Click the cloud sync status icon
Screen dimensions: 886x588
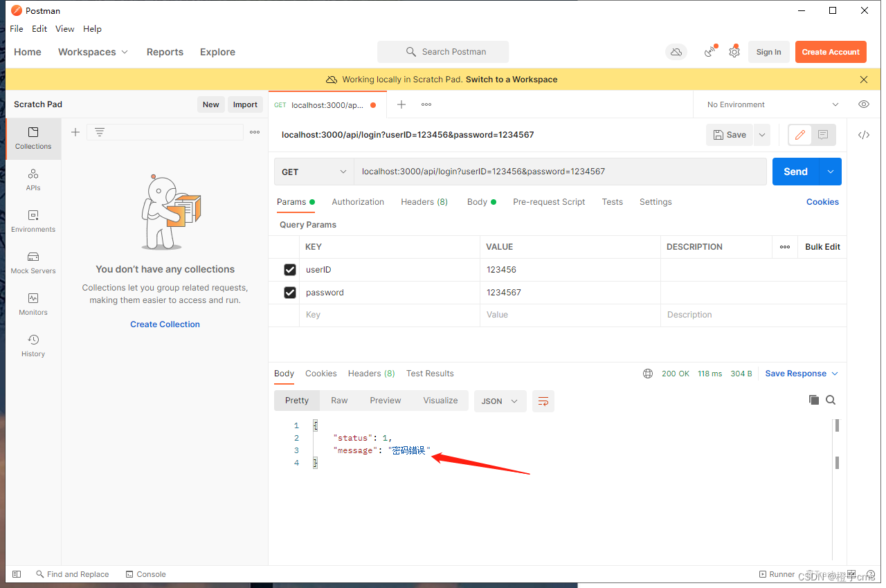[x=676, y=52]
